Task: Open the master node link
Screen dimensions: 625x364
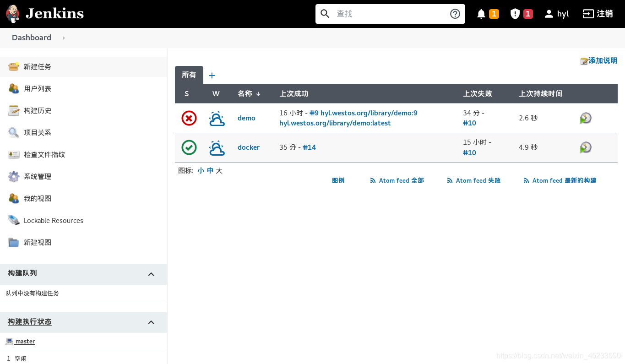Action: tap(25, 342)
